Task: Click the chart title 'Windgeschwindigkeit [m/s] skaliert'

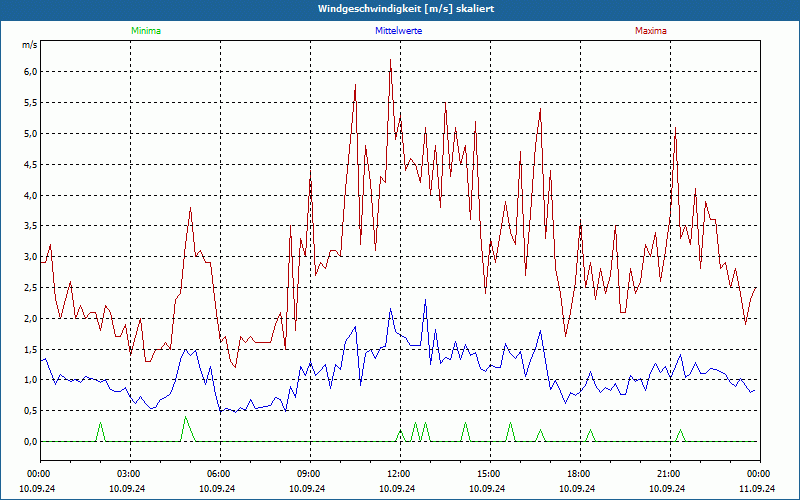Action: tap(406, 9)
